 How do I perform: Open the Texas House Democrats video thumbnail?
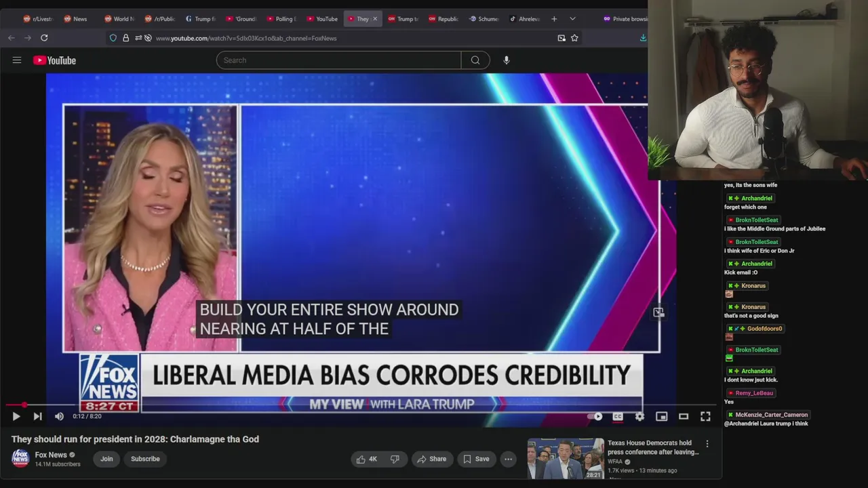[566, 459]
